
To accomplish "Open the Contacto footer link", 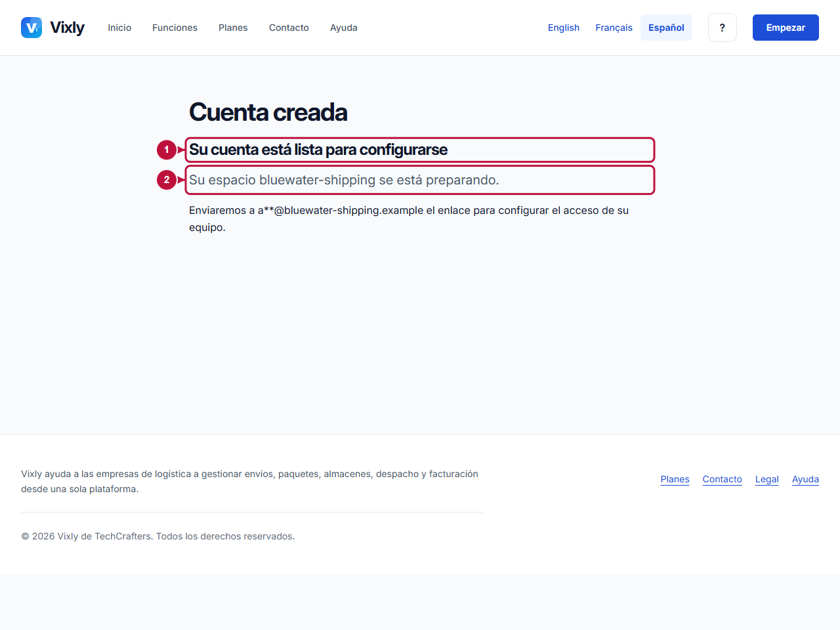I will [x=722, y=479].
